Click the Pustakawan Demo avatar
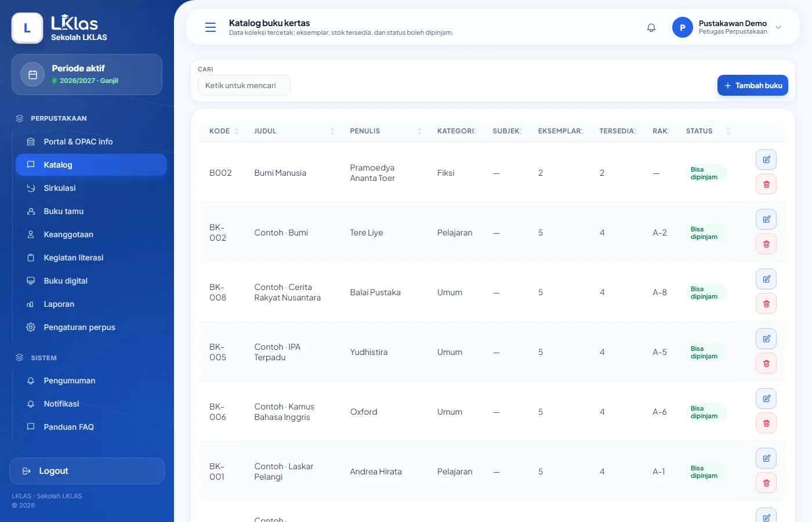Screen dimensions: 812x522 tap(683, 27)
